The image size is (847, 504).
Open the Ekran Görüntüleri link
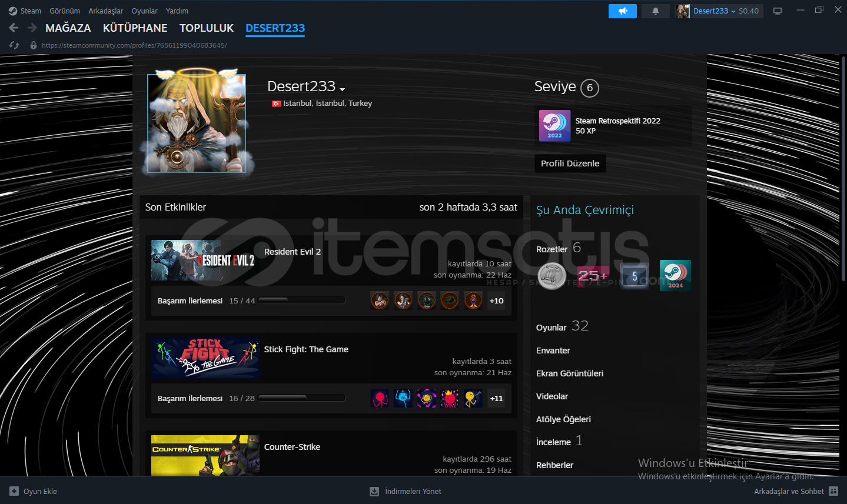(x=570, y=373)
